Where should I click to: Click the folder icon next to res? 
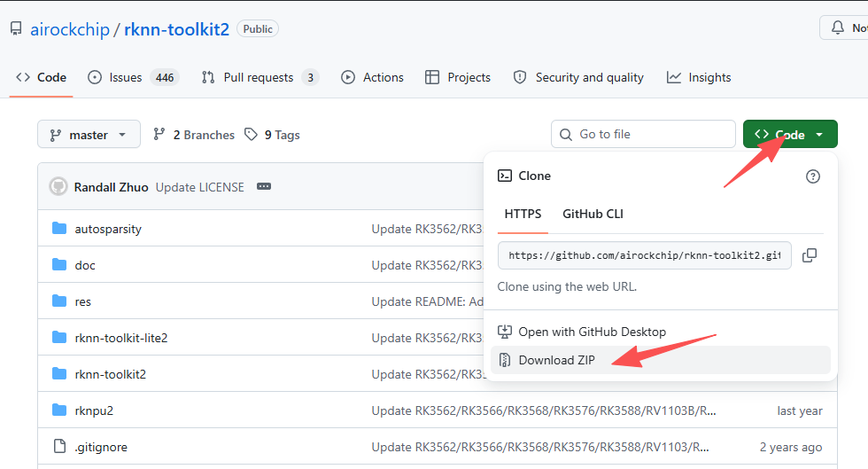(59, 301)
